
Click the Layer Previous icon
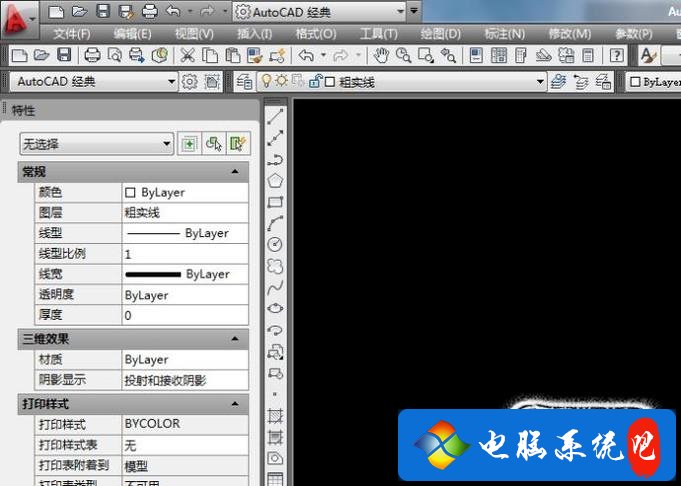pos(581,82)
